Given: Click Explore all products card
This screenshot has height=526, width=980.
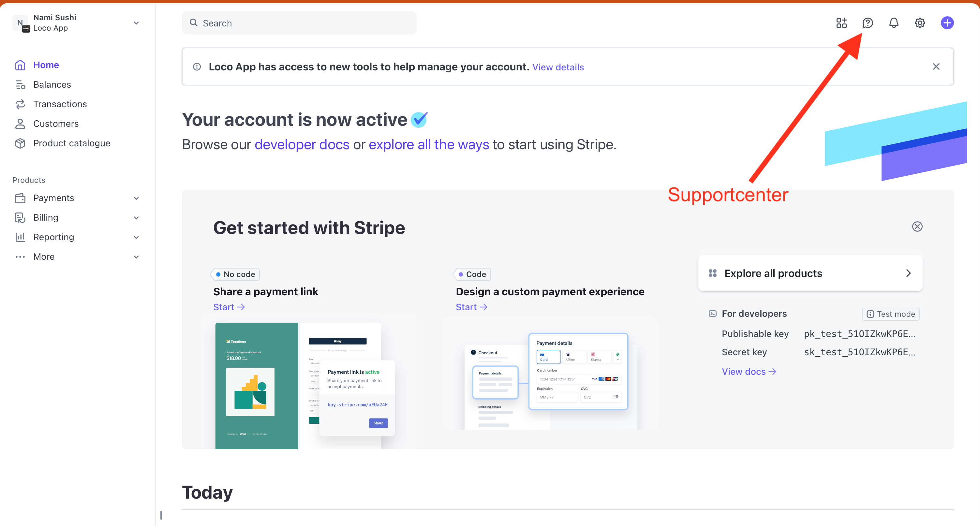Looking at the screenshot, I should [x=810, y=273].
